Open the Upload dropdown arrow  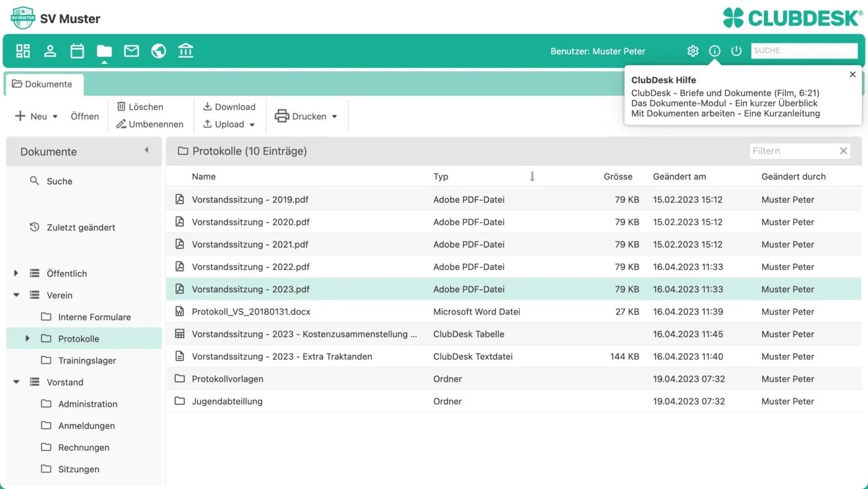point(252,125)
